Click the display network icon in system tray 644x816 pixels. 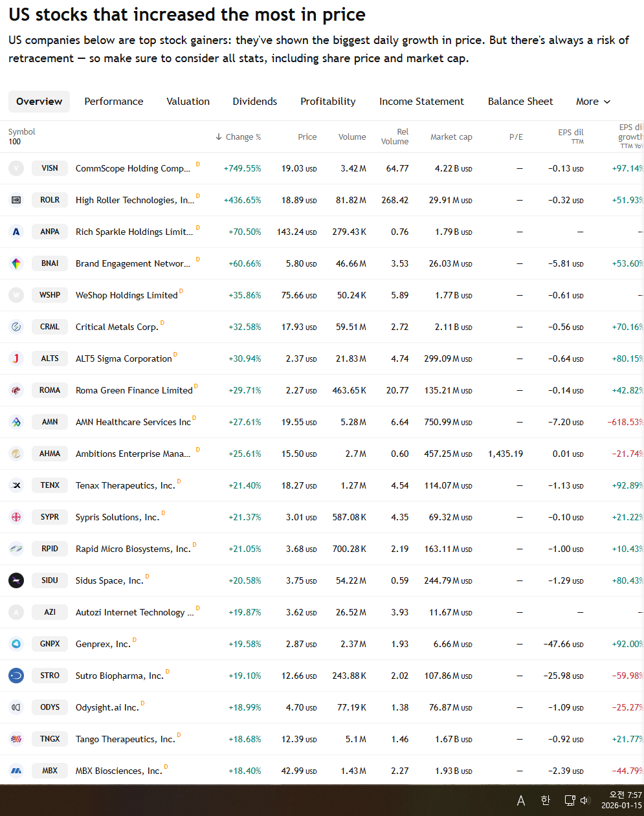[570, 800]
